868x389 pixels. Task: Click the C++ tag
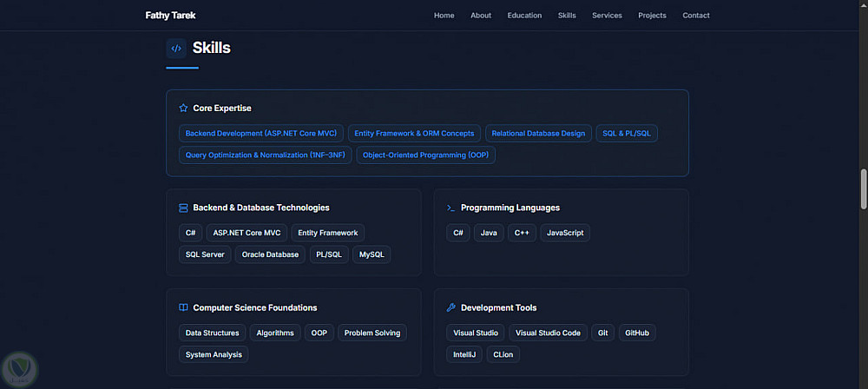[x=522, y=233]
